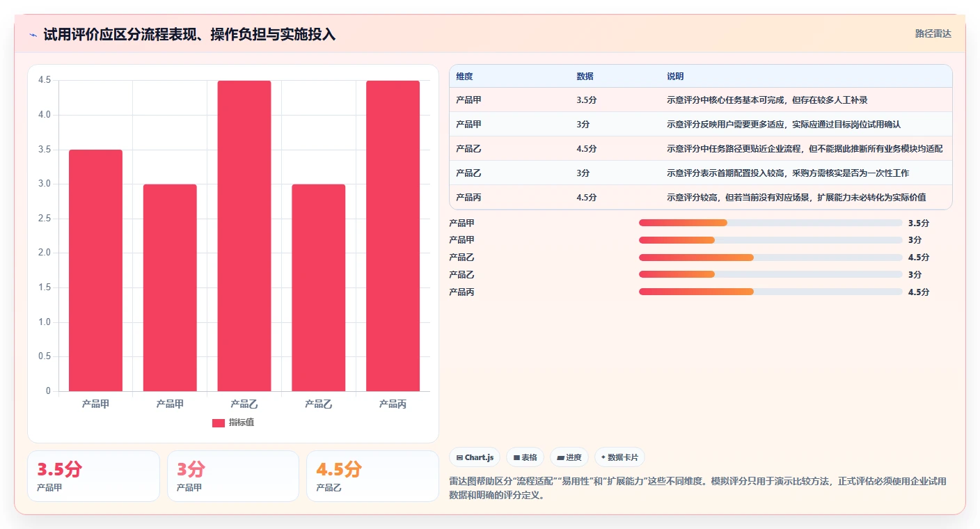Screen dimensions: 980x529
Task: Click the 4.5 tick on the chart y-axis
Action: (45, 80)
